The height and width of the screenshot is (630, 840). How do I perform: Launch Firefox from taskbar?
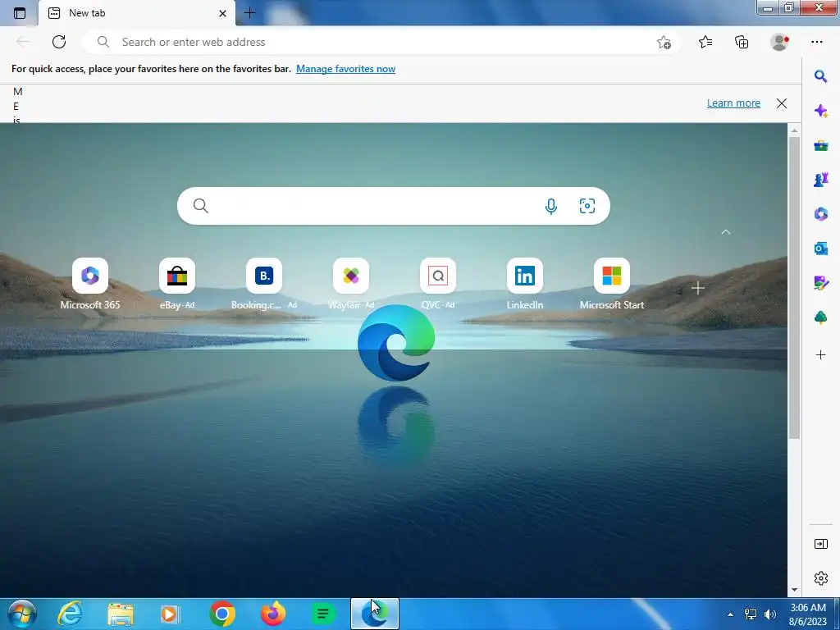click(273, 614)
